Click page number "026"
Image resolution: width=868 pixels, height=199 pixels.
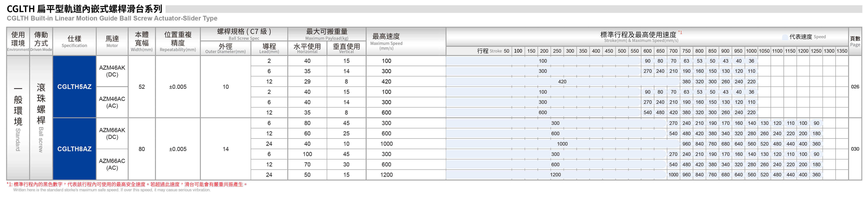pos(855,87)
